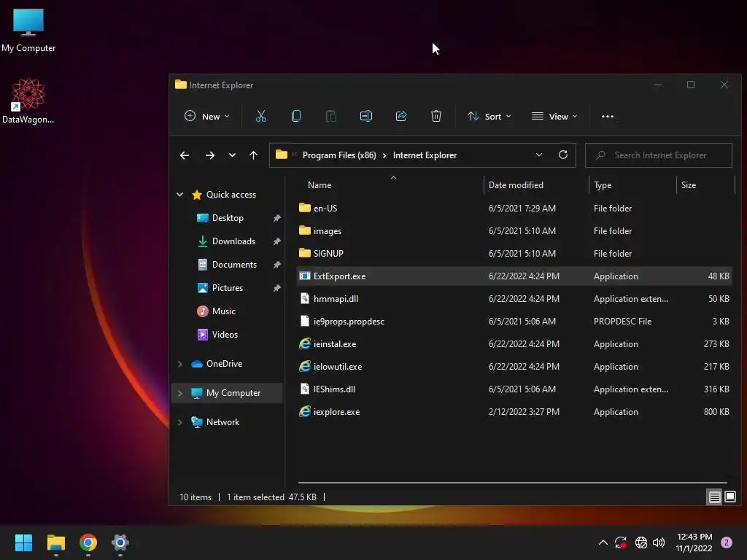
Task: Refresh the Internet Explorer folder view
Action: coord(563,155)
